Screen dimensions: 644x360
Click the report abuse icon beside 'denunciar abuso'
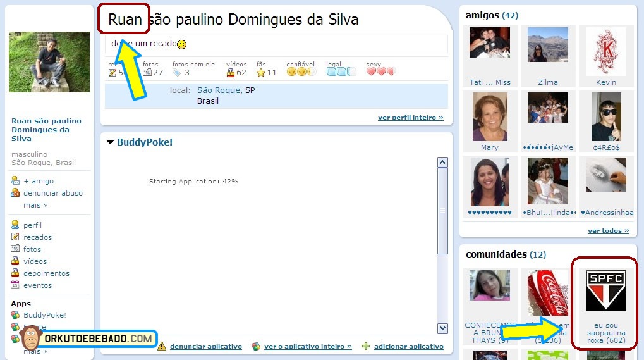click(15, 192)
